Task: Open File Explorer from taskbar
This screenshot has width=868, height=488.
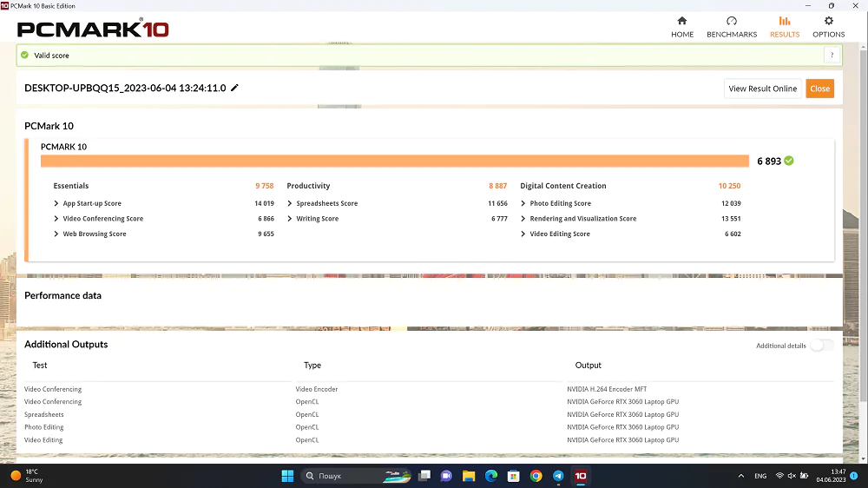Action: click(469, 476)
